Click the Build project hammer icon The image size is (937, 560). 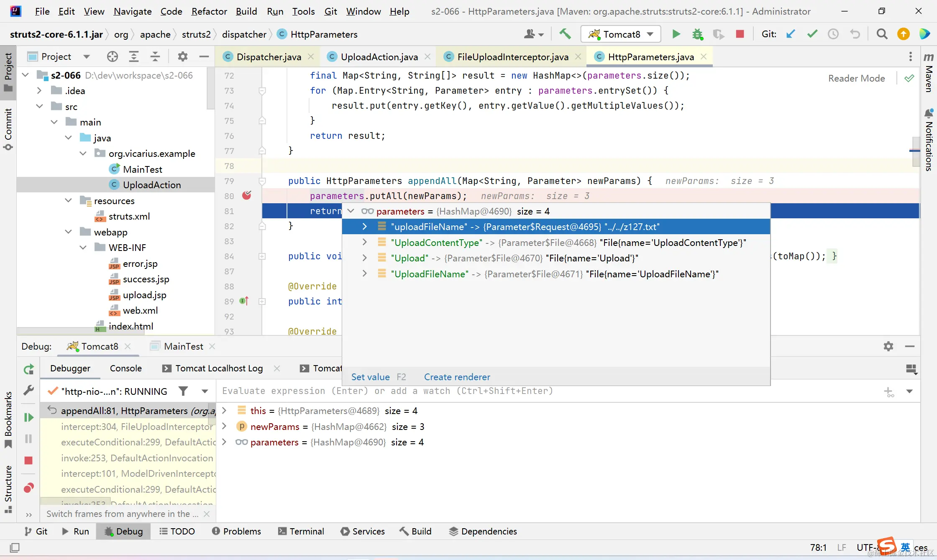pos(565,34)
